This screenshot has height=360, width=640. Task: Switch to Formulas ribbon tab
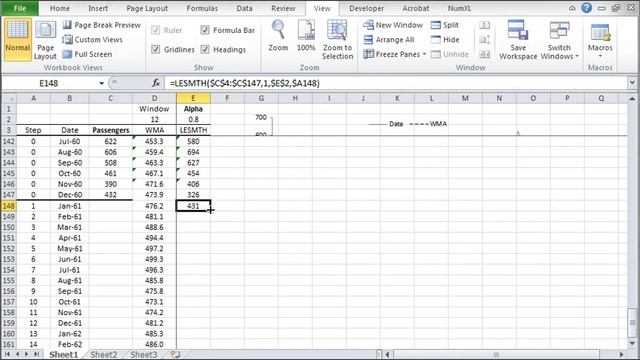pyautogui.click(x=202, y=8)
